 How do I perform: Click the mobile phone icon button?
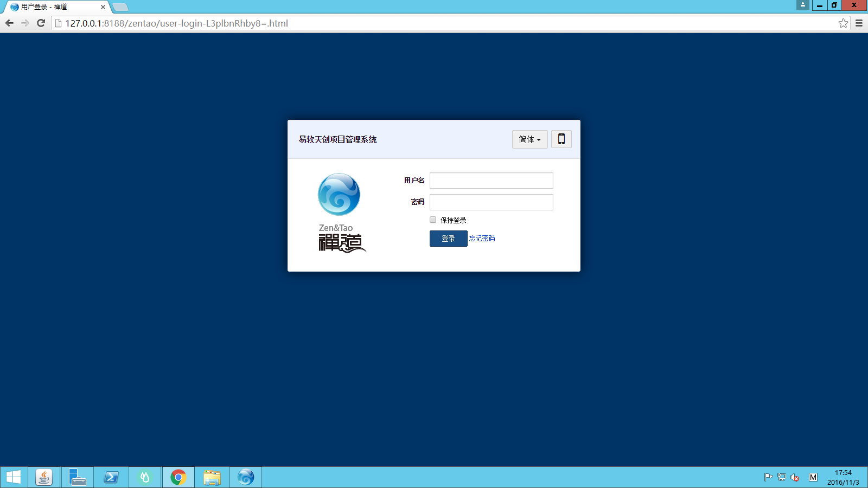tap(561, 139)
